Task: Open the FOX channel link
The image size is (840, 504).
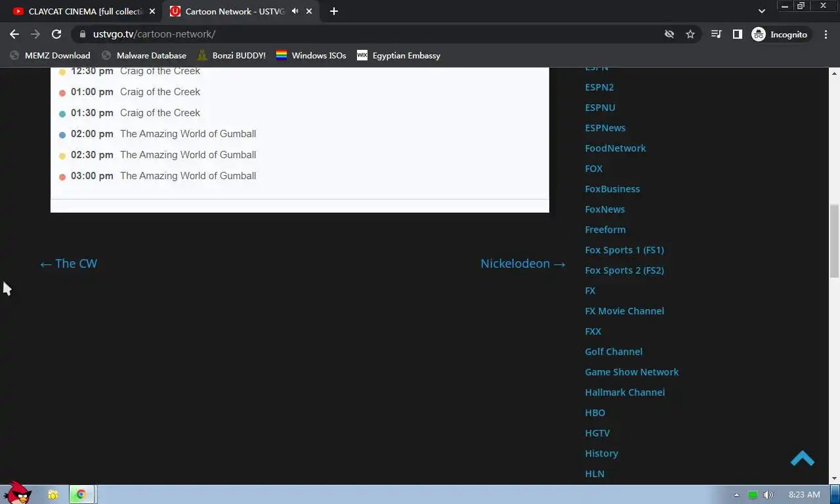Action: (x=593, y=168)
